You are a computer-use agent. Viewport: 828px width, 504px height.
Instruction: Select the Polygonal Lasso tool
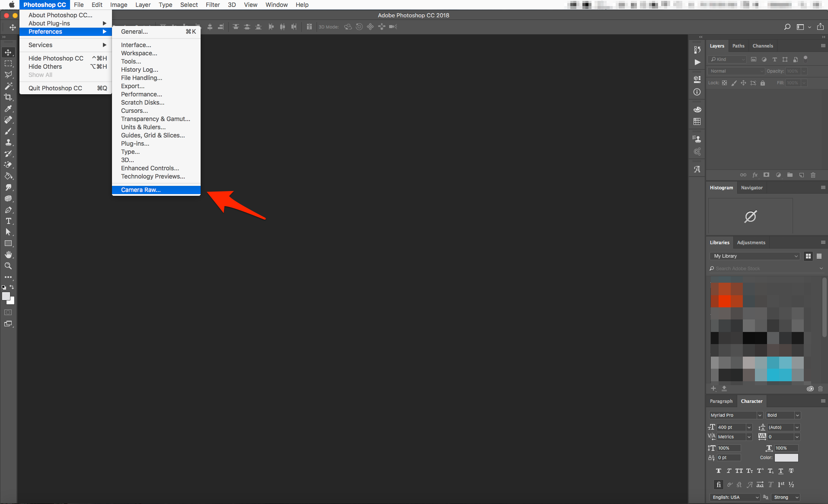tap(8, 75)
